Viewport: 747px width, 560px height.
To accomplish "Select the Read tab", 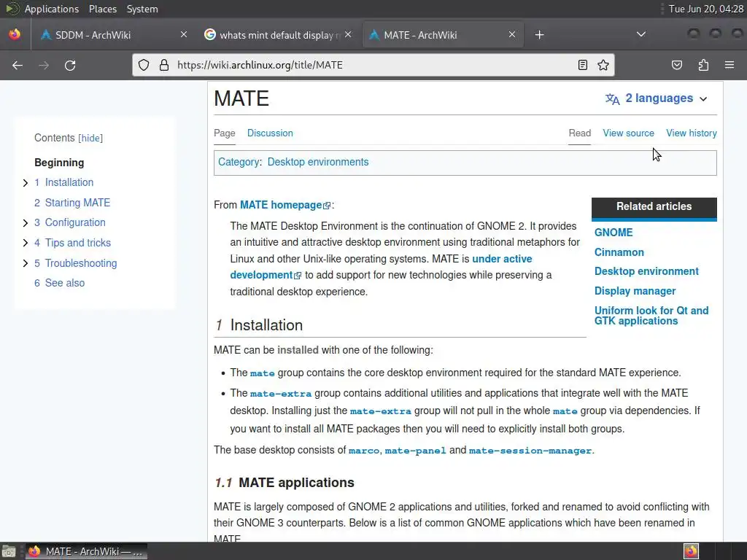I will [x=579, y=133].
